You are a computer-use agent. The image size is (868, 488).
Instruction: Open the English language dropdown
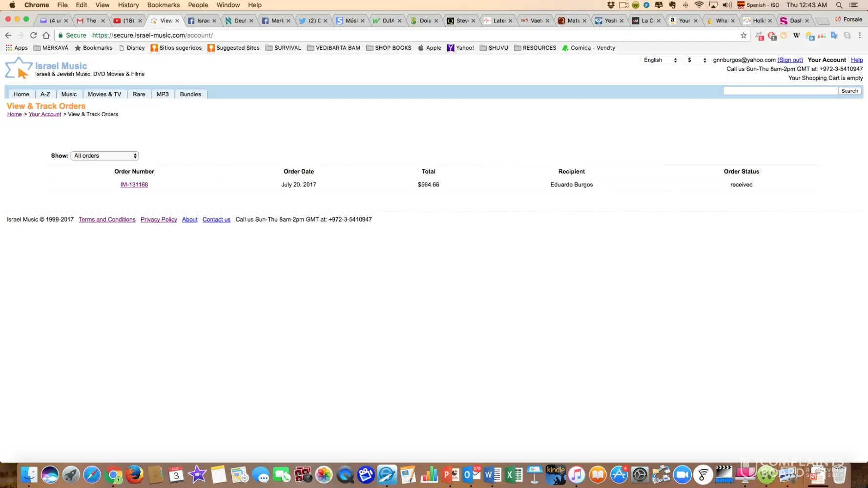click(x=660, y=60)
